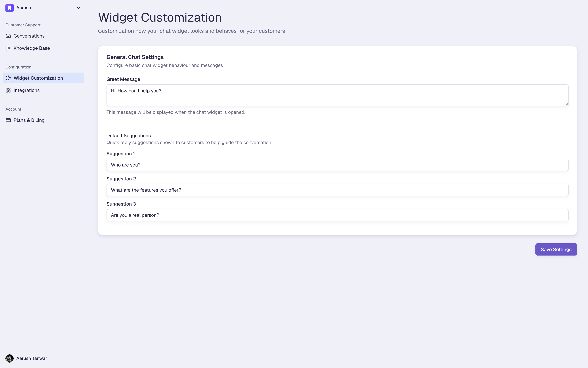This screenshot has width=588, height=368.
Task: Select the Suggestion 3 text field
Action: point(337,215)
